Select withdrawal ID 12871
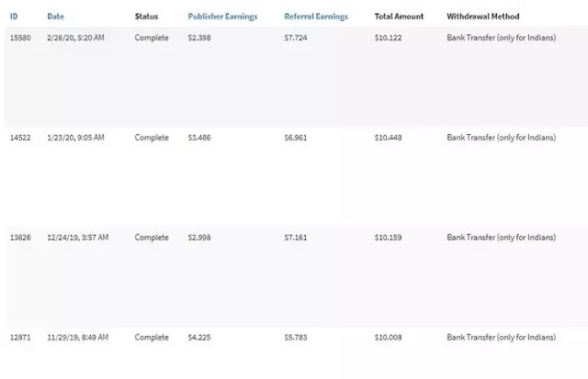This screenshot has height=379, width=588. (x=20, y=338)
